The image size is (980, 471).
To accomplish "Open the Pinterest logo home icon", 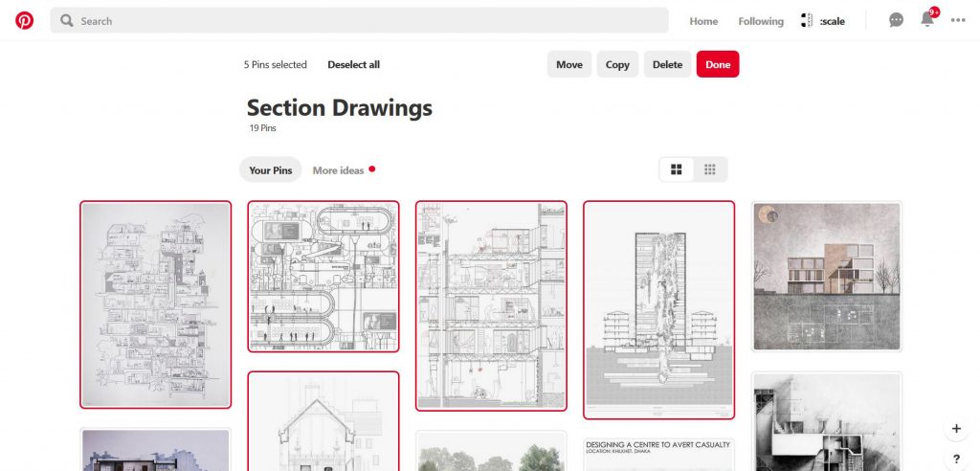I will [24, 21].
